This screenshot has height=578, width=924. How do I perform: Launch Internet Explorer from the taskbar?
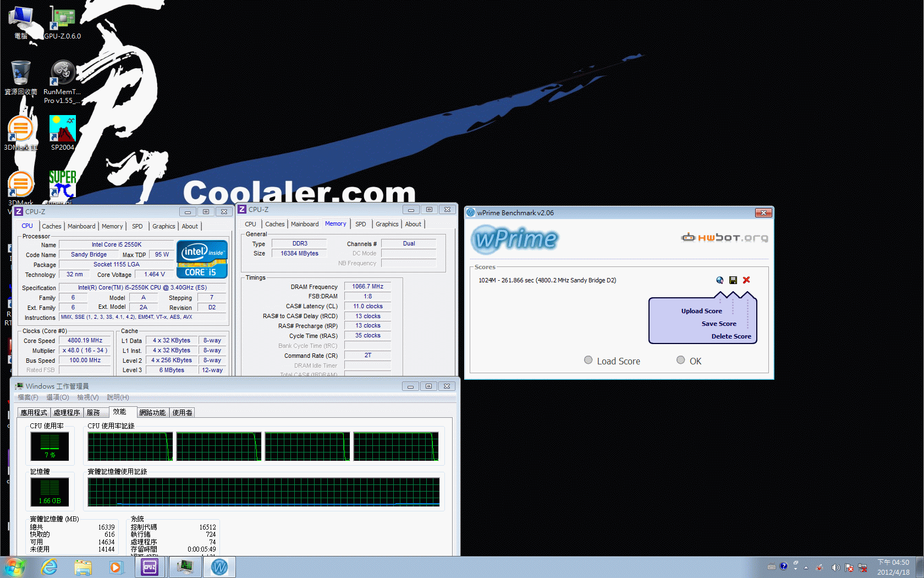(50, 567)
